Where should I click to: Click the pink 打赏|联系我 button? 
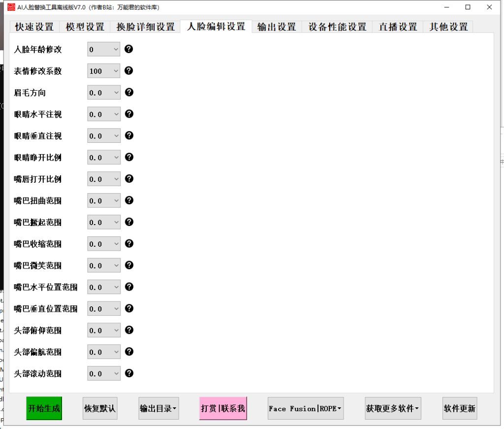[223, 408]
